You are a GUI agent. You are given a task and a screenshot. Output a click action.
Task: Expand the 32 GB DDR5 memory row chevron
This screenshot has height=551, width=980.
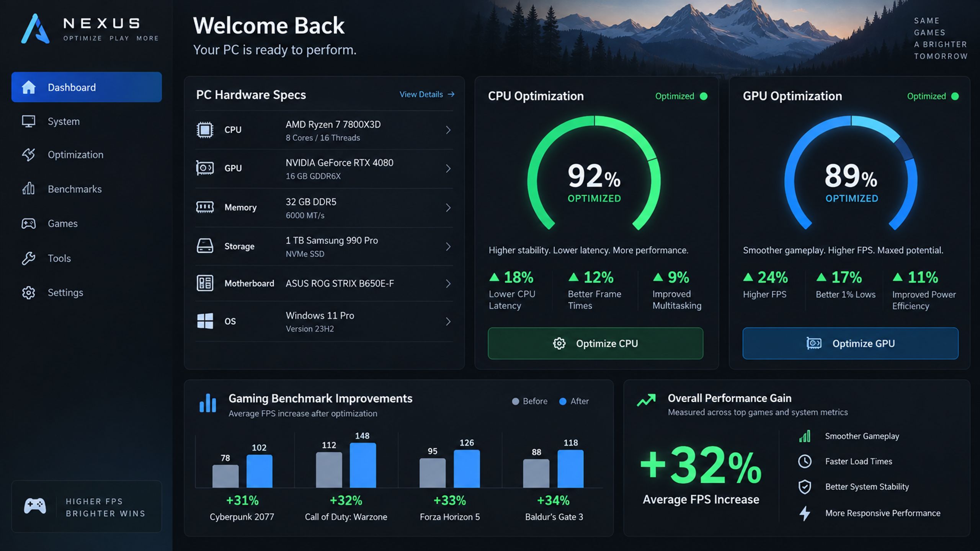pyautogui.click(x=448, y=208)
